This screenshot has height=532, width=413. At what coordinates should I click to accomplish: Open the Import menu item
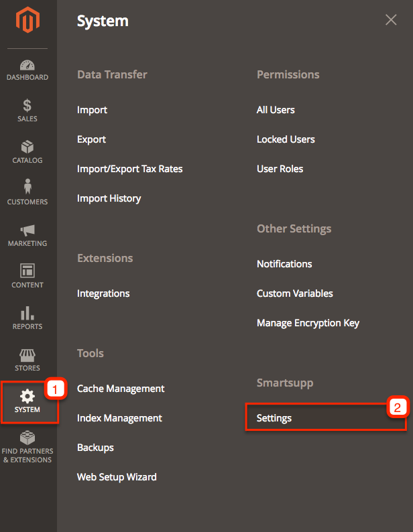(92, 110)
